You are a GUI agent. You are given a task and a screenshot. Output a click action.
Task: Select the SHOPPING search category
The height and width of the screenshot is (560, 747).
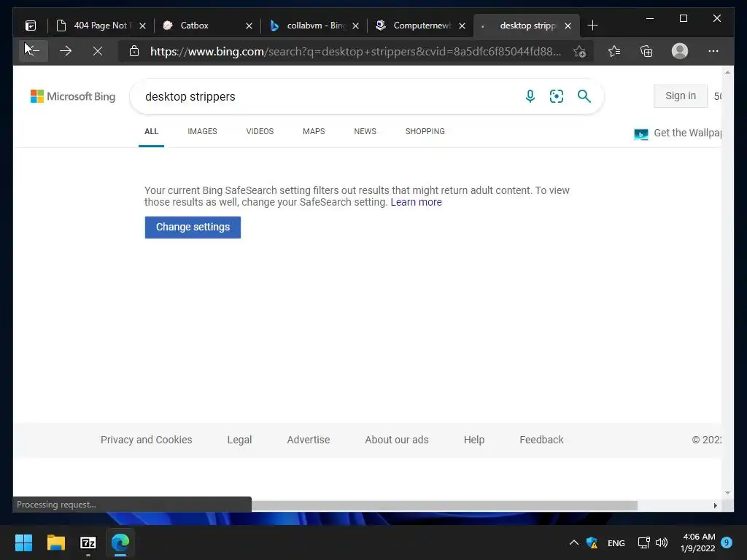[x=425, y=131]
